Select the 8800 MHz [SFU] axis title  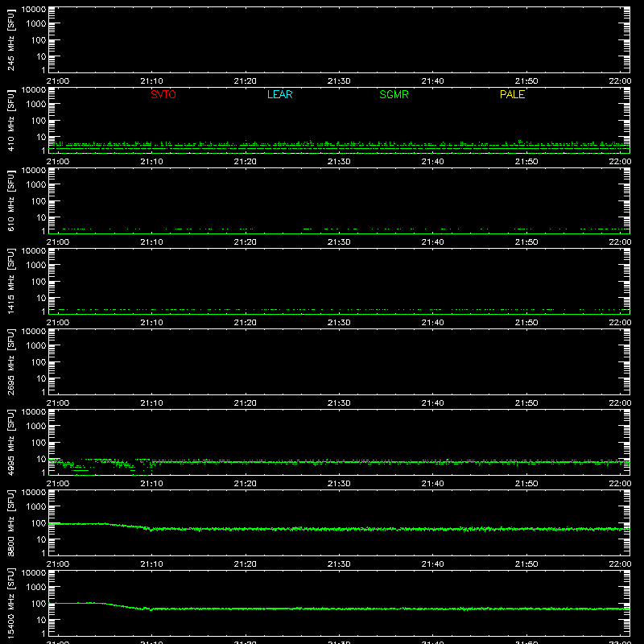pyautogui.click(x=10, y=522)
